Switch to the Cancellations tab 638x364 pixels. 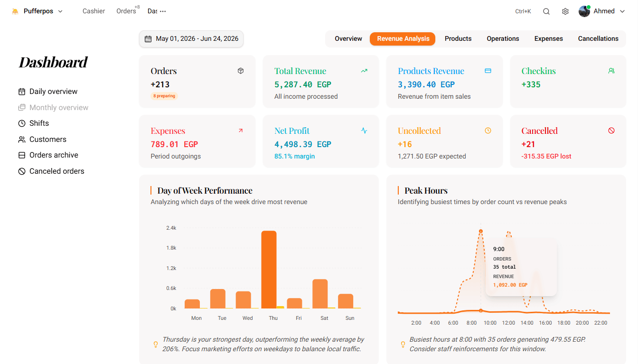(x=598, y=39)
